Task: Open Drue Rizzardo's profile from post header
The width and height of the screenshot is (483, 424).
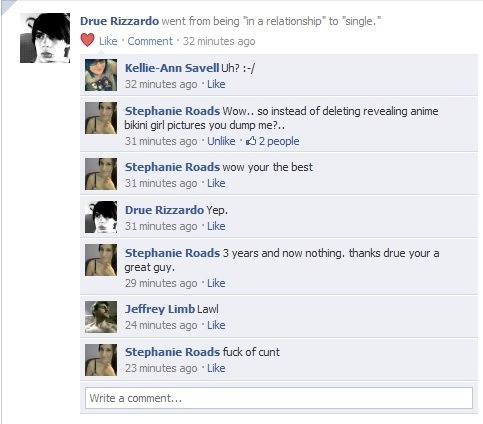Action: pyautogui.click(x=119, y=21)
